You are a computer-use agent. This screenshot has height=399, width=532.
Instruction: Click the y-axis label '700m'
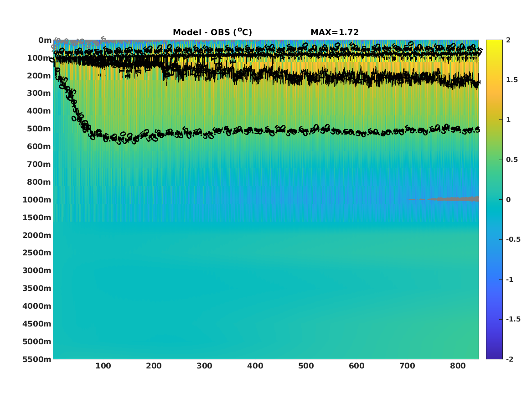(39, 164)
